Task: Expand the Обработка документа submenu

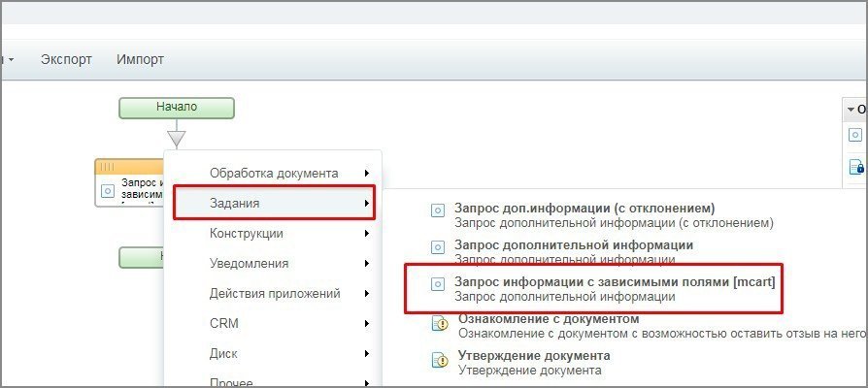Action: (274, 173)
